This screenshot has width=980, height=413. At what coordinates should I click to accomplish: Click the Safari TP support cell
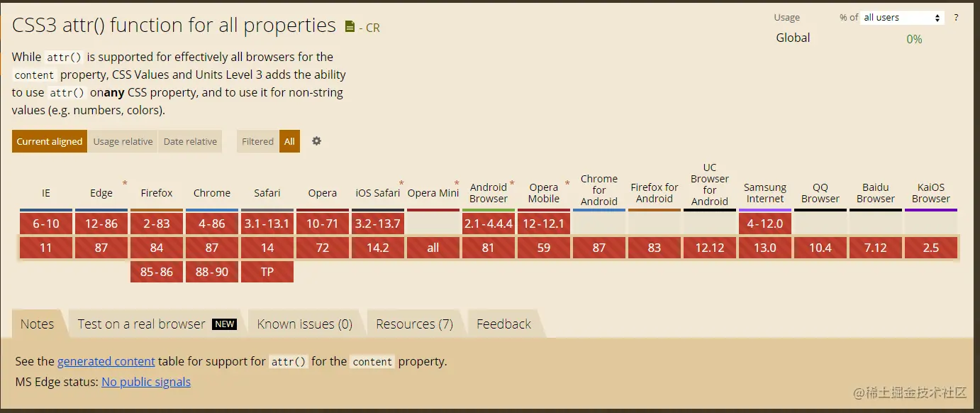tap(267, 272)
